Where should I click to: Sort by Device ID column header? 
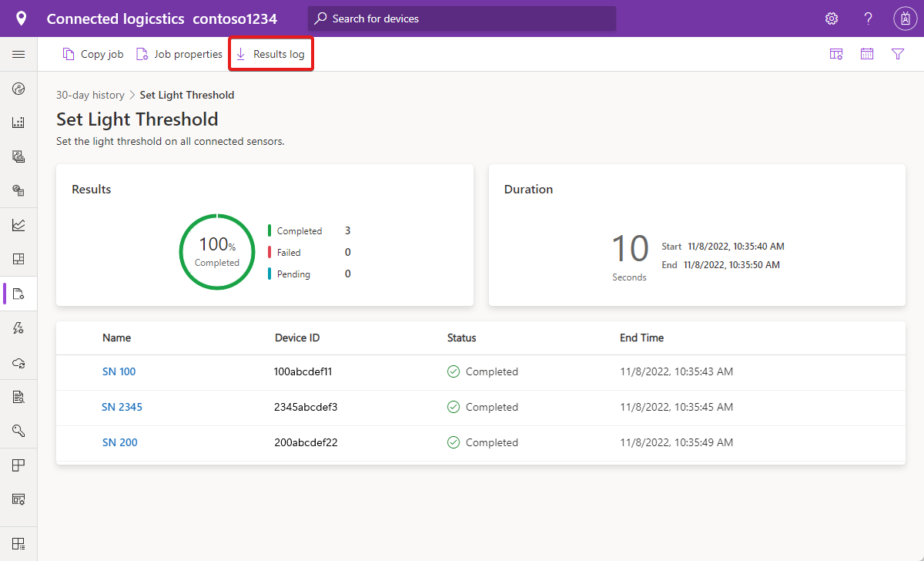[x=297, y=338]
